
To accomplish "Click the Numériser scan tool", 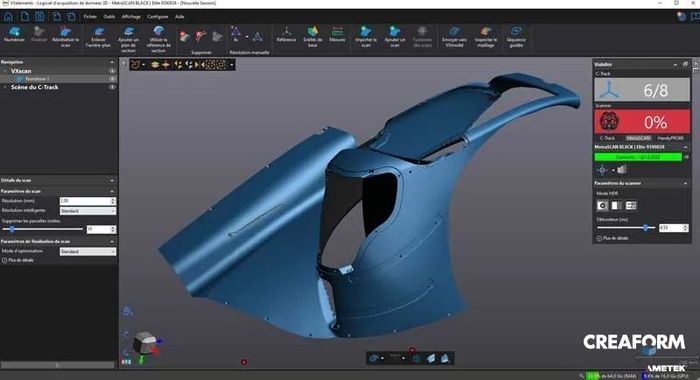I will tap(14, 34).
